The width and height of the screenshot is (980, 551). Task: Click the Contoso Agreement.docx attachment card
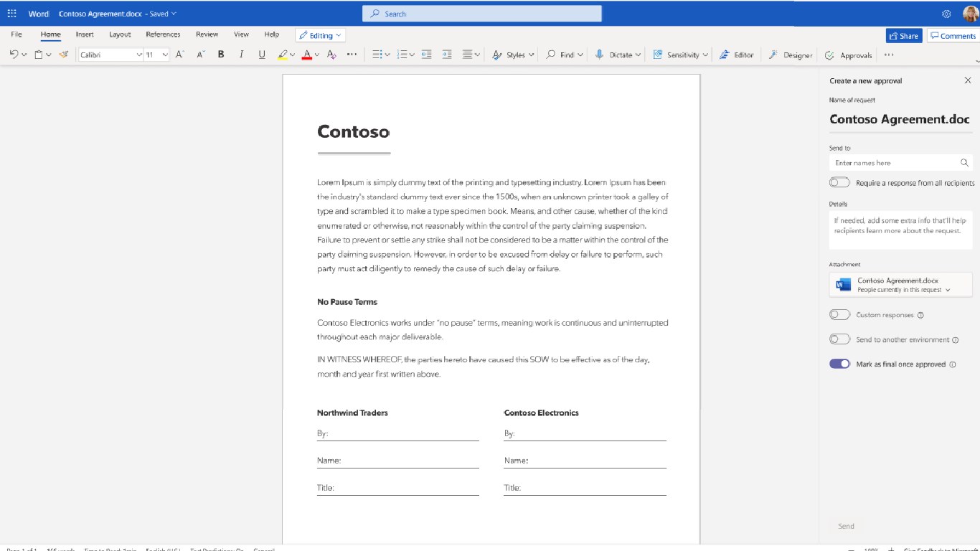pyautogui.click(x=901, y=285)
